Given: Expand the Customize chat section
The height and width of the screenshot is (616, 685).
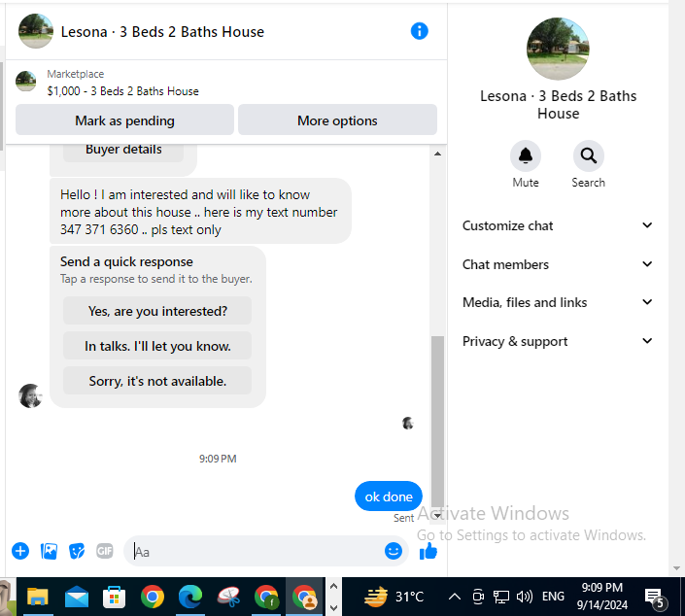Looking at the screenshot, I should (558, 225).
